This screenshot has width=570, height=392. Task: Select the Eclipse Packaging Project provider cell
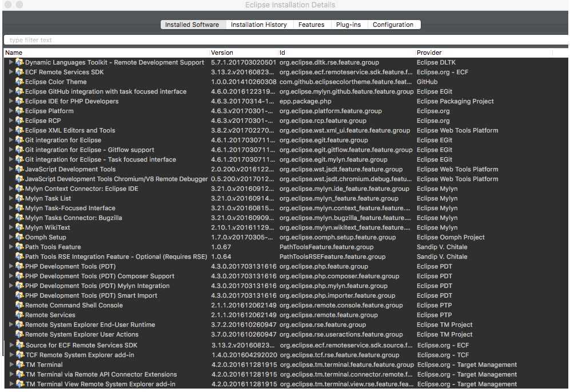click(455, 101)
